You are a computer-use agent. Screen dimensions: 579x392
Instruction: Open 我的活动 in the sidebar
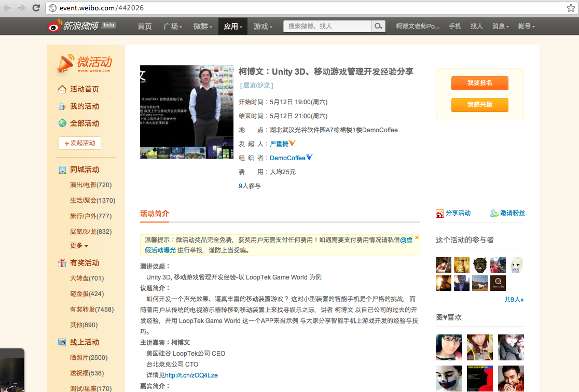tap(84, 106)
